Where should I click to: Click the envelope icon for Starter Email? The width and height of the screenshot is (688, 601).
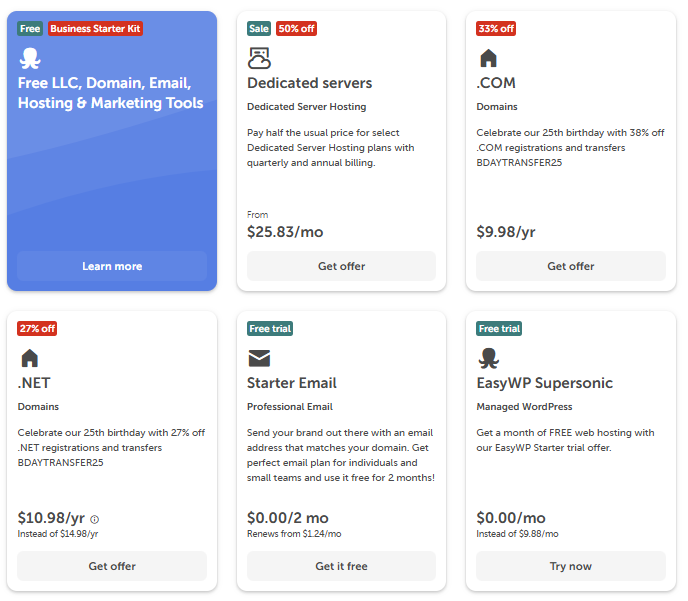tap(259, 358)
